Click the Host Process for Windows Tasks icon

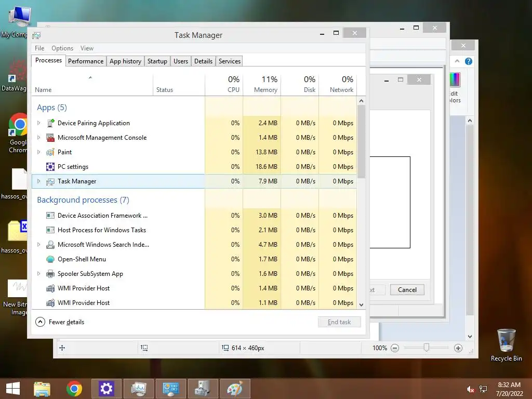click(x=50, y=230)
